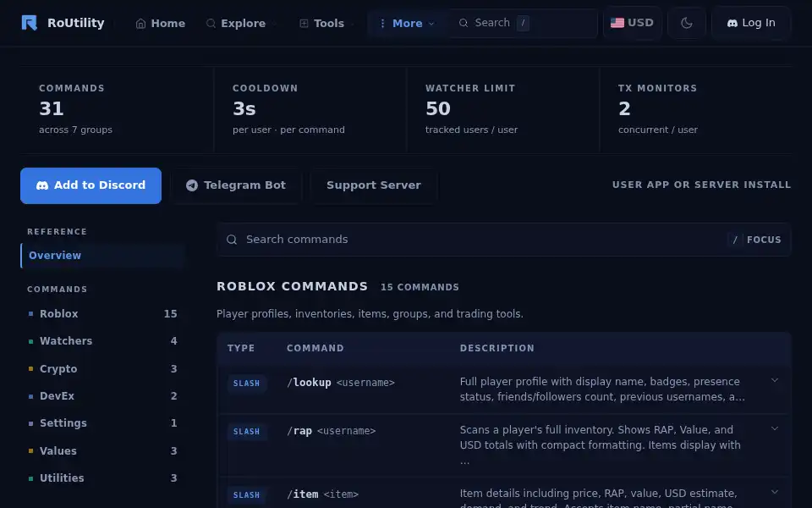Open the More dropdown menu
This screenshot has width=812, height=508.
[407, 24]
